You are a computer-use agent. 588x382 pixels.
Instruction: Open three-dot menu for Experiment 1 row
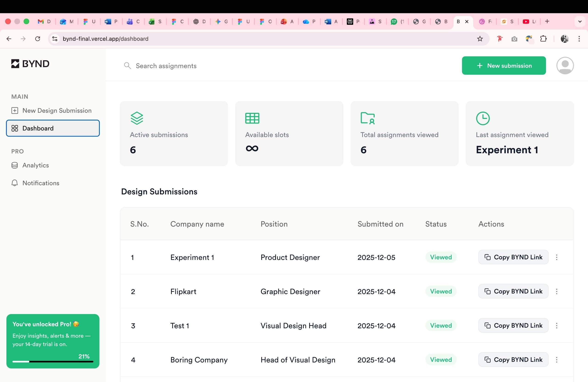coord(556,257)
